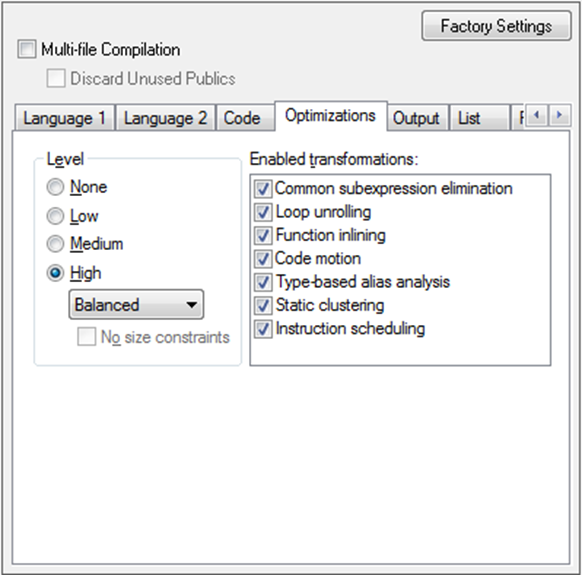
Task: Switch to the Language 1 tab
Action: click(65, 118)
